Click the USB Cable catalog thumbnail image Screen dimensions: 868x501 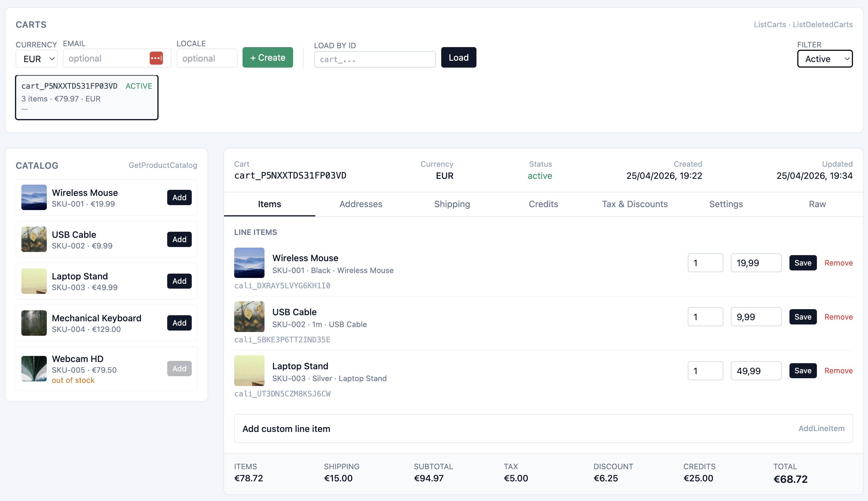tap(34, 239)
